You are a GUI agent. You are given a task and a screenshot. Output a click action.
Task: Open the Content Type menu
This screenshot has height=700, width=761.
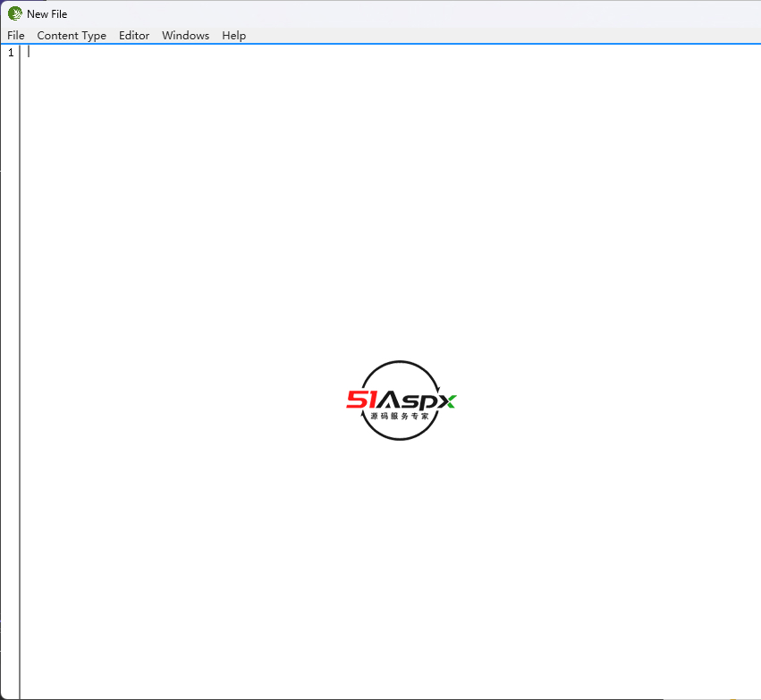72,36
